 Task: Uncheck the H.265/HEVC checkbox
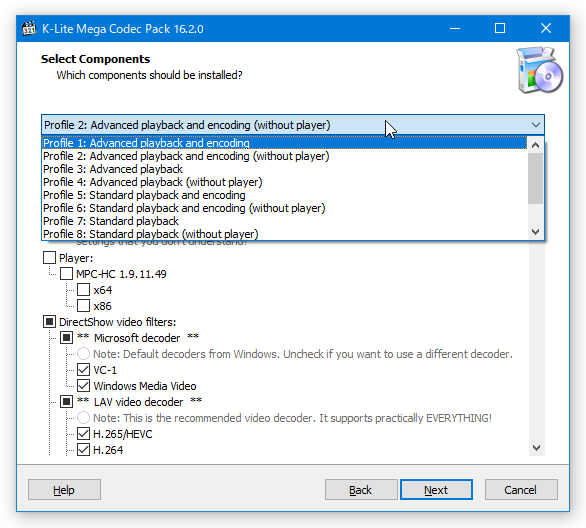pyautogui.click(x=83, y=434)
